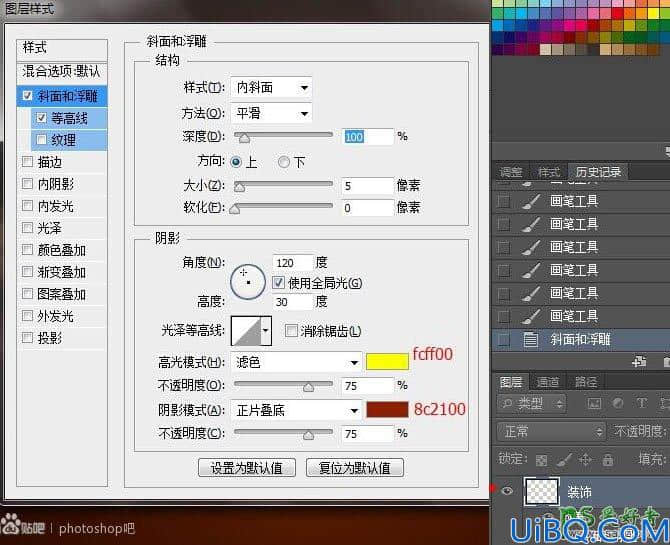The image size is (670, 545).
Task: Click the 软化 pixel input field
Action: tap(367, 208)
